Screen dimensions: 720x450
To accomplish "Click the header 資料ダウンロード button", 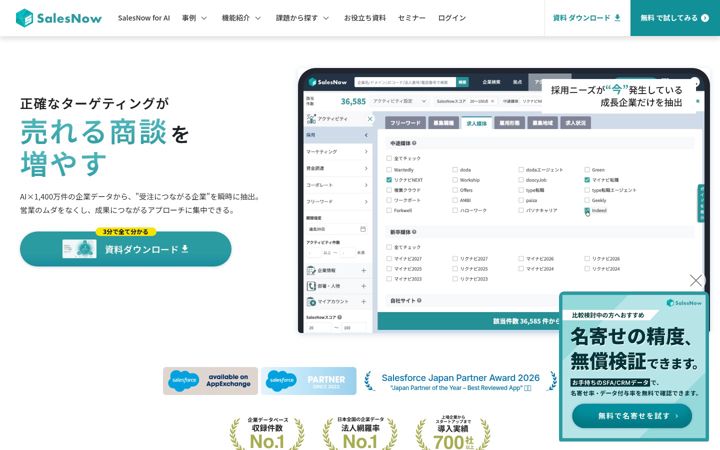I will (x=587, y=18).
